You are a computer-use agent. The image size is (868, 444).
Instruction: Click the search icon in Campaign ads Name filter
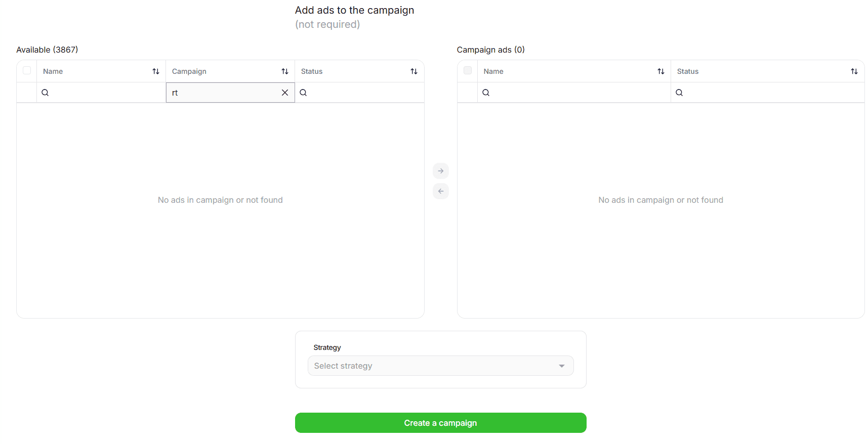486,93
